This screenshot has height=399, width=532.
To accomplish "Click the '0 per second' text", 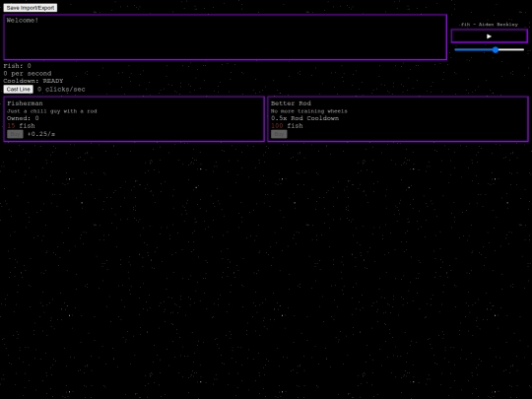I will (28, 73).
